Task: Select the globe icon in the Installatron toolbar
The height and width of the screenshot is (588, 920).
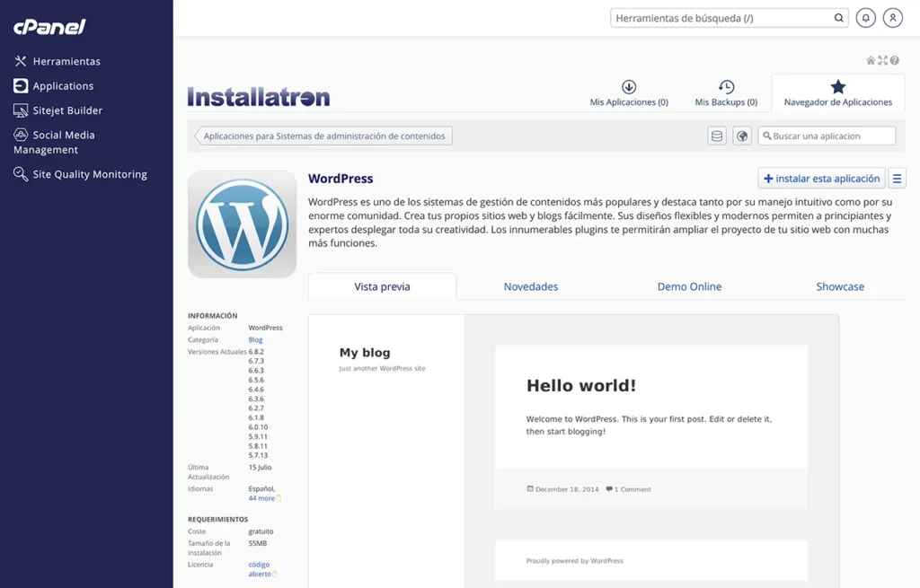Action: click(x=740, y=135)
